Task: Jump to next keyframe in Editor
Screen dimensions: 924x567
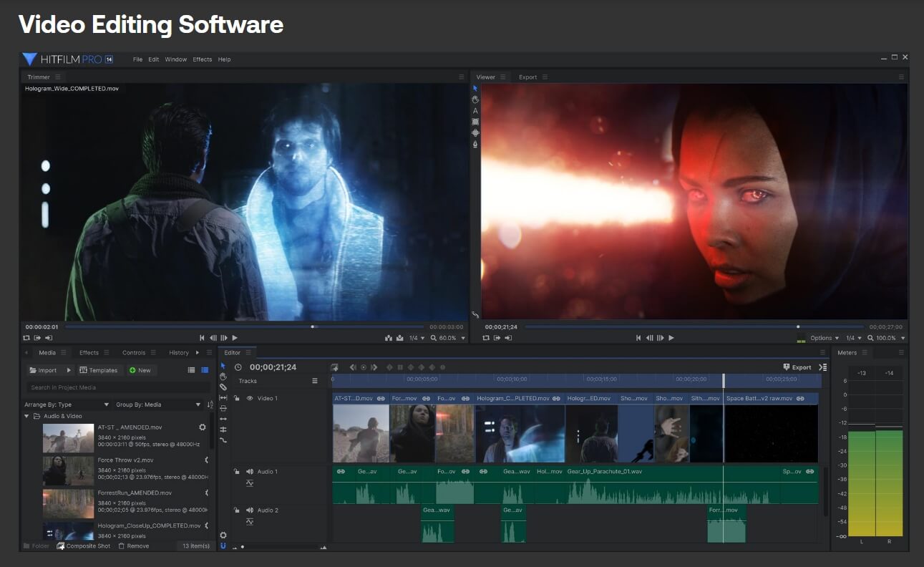Action: coord(374,367)
